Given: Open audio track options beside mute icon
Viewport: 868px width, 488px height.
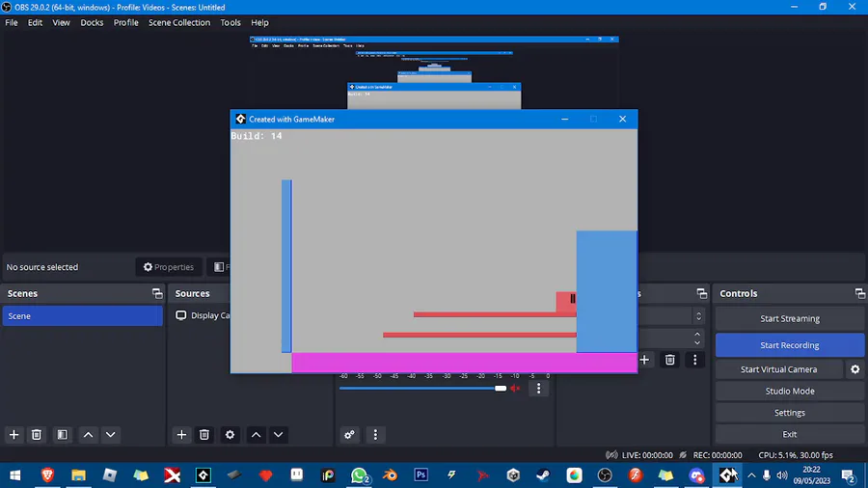Looking at the screenshot, I should coord(538,389).
